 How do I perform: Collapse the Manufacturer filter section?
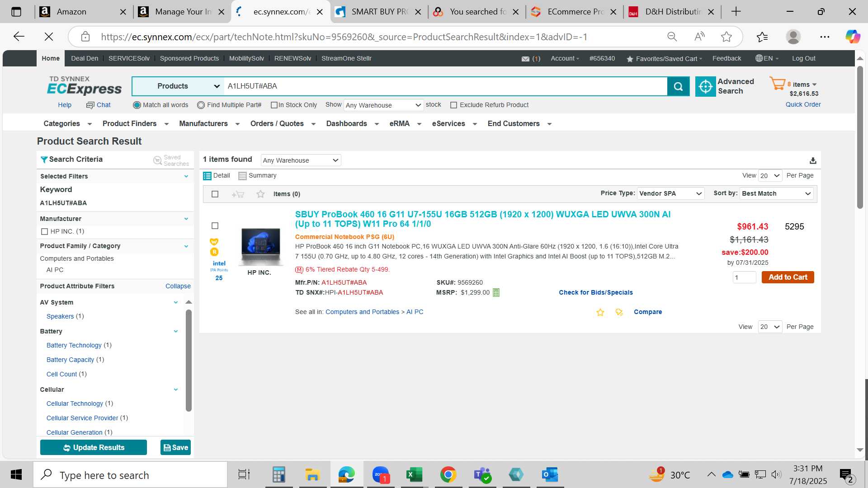coord(186,219)
